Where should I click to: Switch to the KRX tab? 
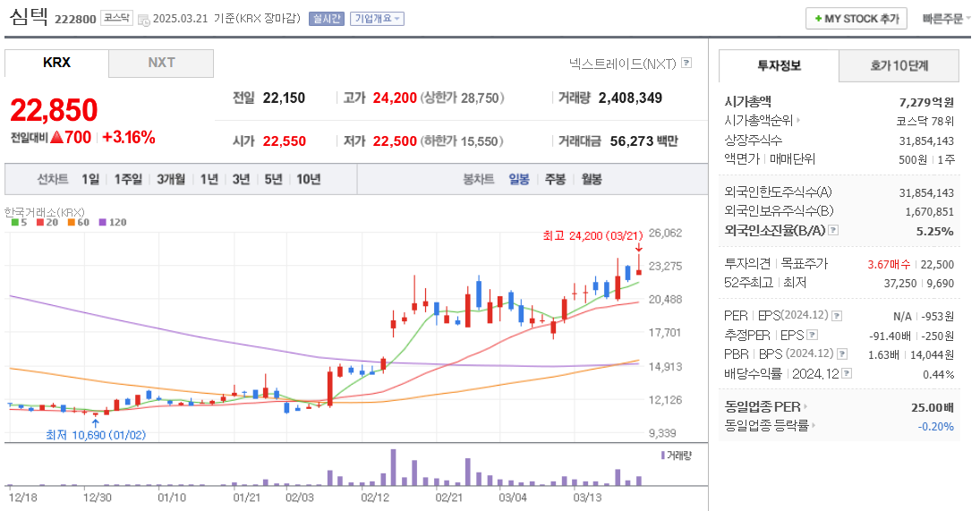click(57, 64)
